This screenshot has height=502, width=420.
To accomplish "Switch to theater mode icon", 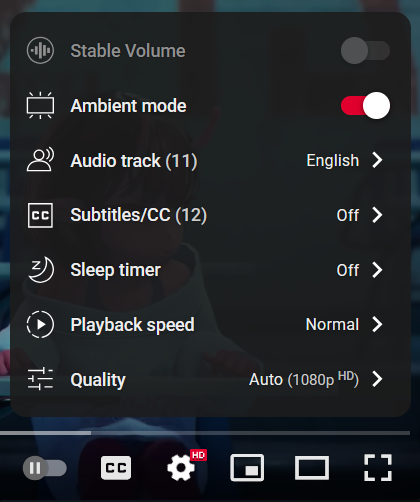I will coord(312,468).
